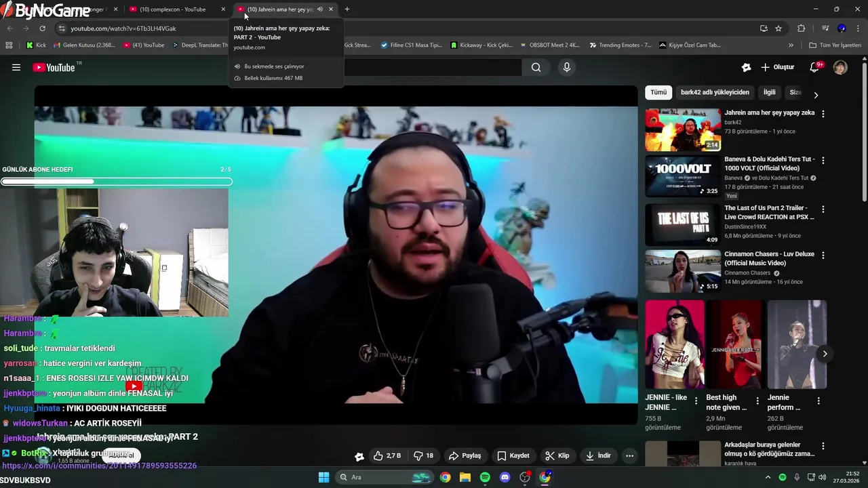Open the Chrome three-dot menu
Screen dimensions: 868x488
(x=858, y=28)
